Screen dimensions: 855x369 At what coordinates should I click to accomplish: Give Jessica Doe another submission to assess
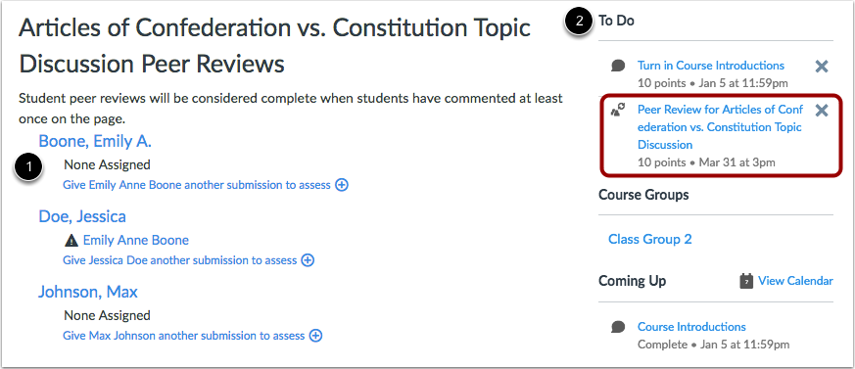pyautogui.click(x=180, y=261)
